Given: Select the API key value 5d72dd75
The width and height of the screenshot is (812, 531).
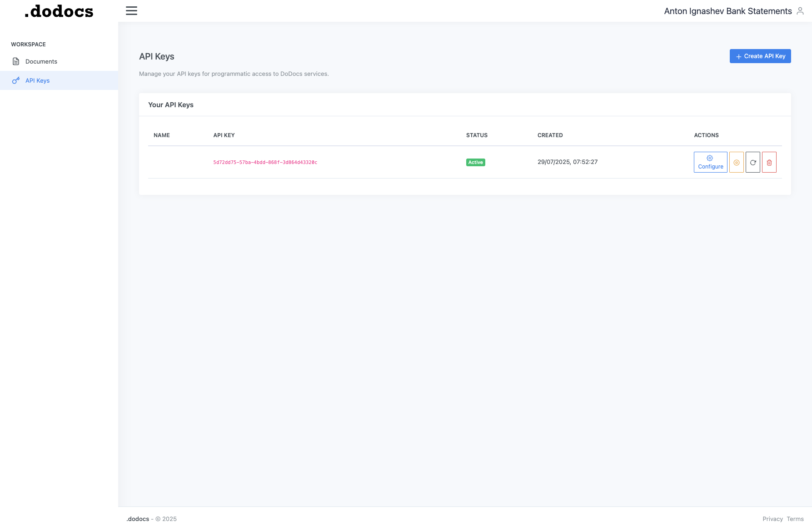Looking at the screenshot, I should [265, 162].
